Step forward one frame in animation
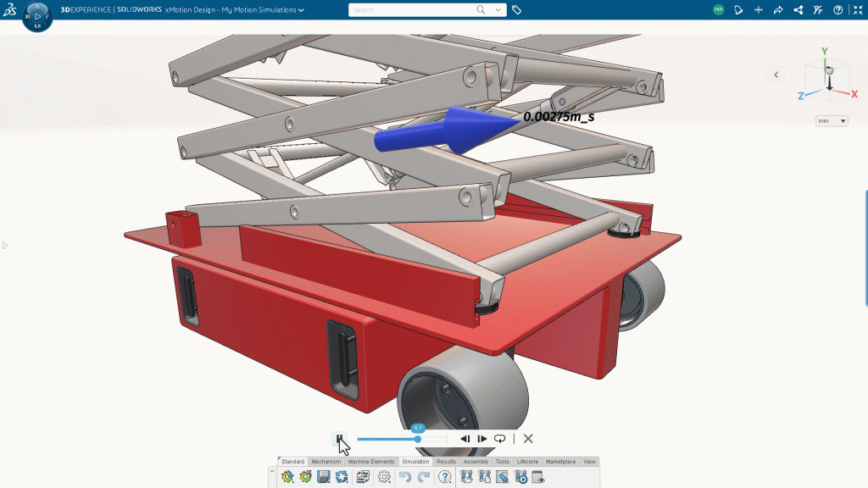868x488 pixels. coord(482,439)
